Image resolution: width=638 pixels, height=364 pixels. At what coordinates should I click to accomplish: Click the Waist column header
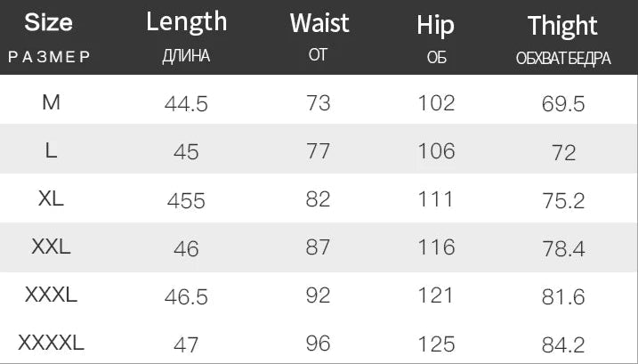(318, 24)
